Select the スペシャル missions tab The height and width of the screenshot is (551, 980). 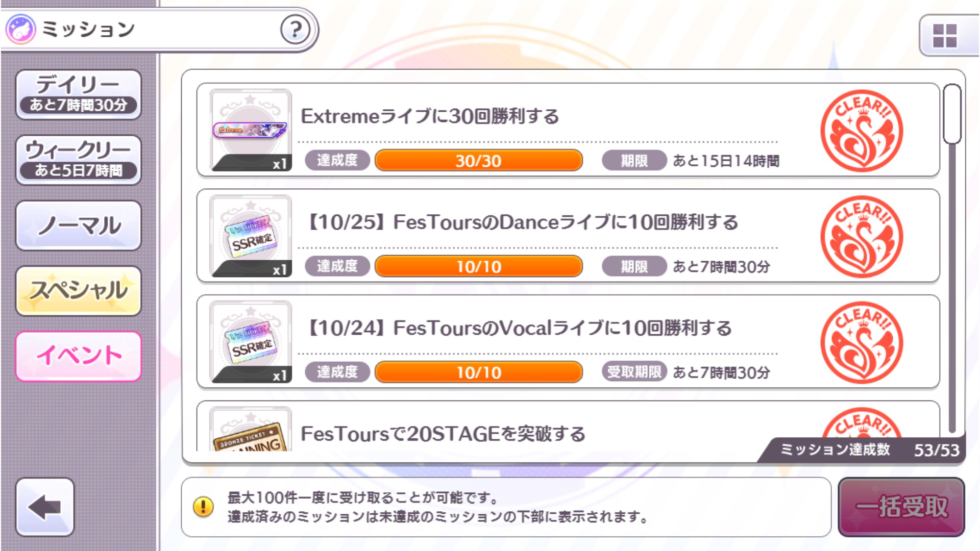(x=79, y=291)
